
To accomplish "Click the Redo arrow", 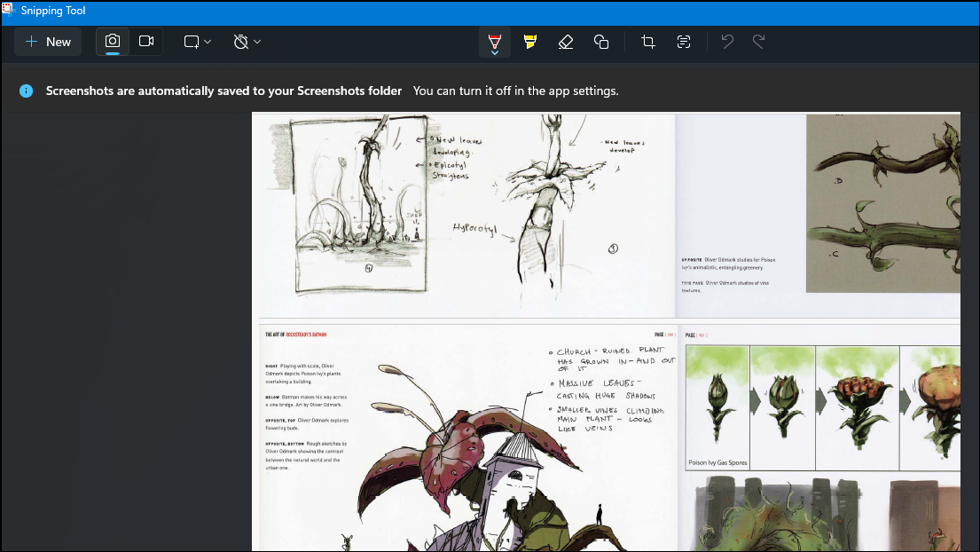I will point(759,42).
